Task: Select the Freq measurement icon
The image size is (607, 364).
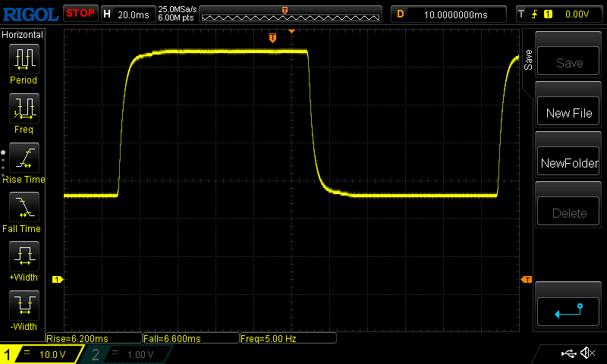Action: (x=24, y=108)
